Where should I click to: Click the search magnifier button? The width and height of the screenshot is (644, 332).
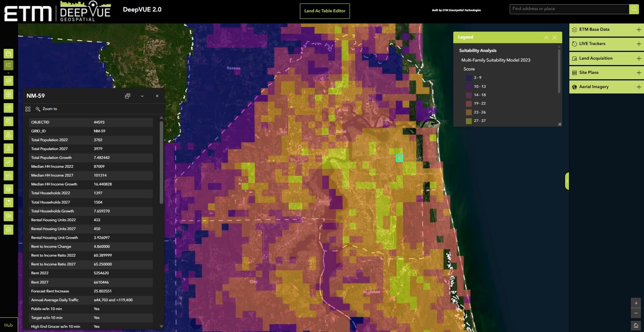(634, 9)
